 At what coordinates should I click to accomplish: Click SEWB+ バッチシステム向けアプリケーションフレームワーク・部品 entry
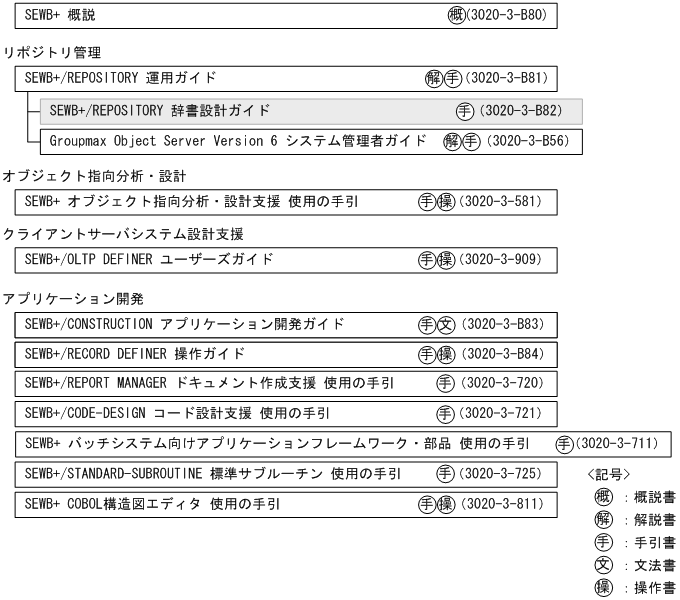point(343,444)
